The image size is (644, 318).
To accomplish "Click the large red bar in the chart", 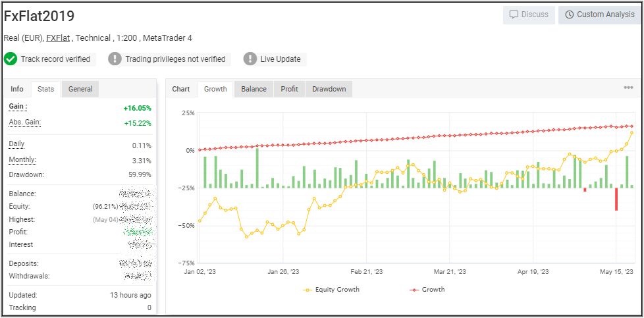I will tap(616, 199).
